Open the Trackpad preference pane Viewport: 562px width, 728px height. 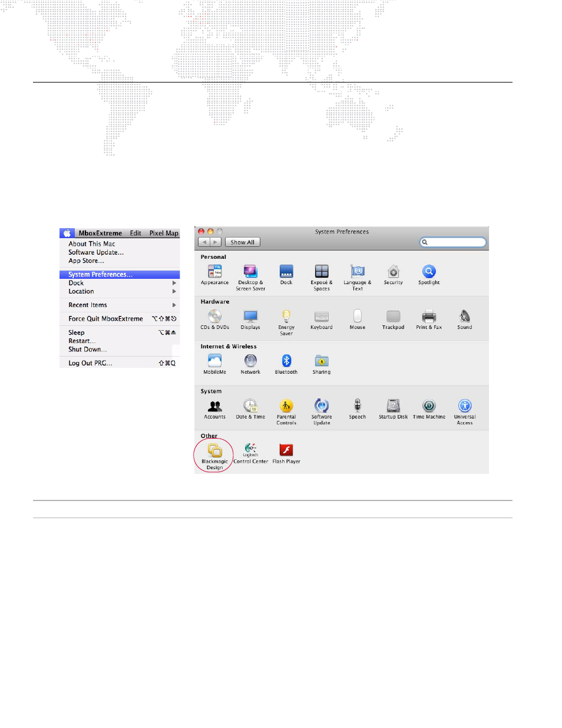point(394,319)
